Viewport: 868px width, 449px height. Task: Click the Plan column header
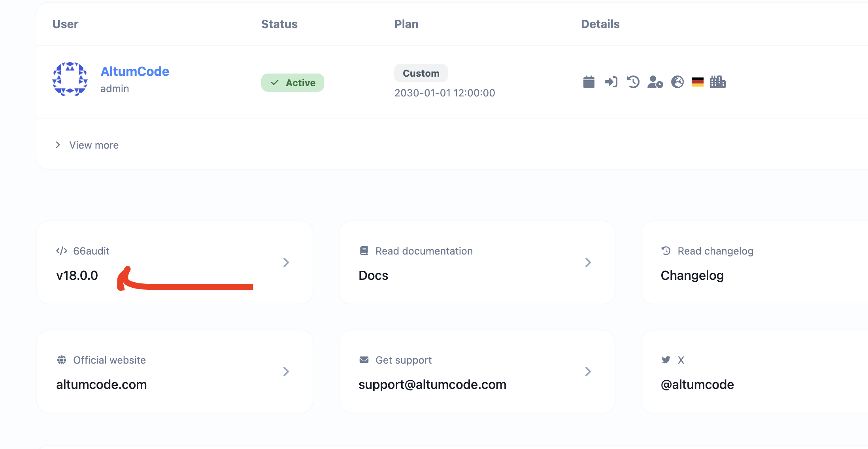406,24
